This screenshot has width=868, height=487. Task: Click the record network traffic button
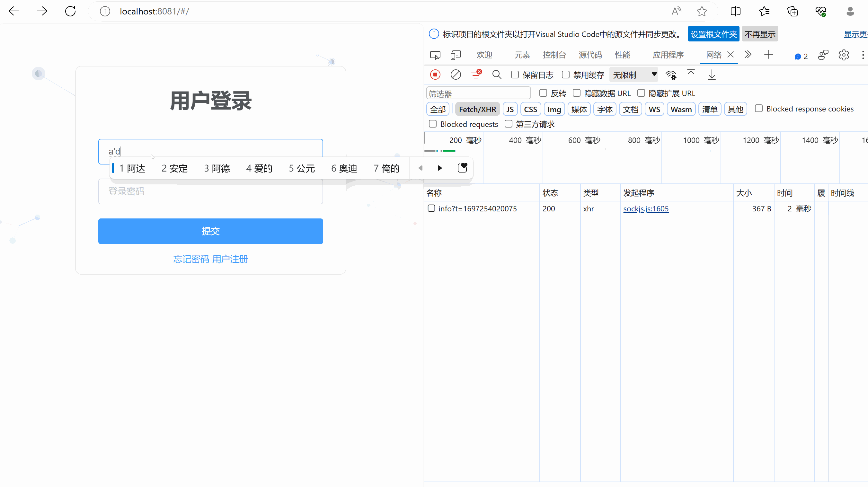pos(435,75)
